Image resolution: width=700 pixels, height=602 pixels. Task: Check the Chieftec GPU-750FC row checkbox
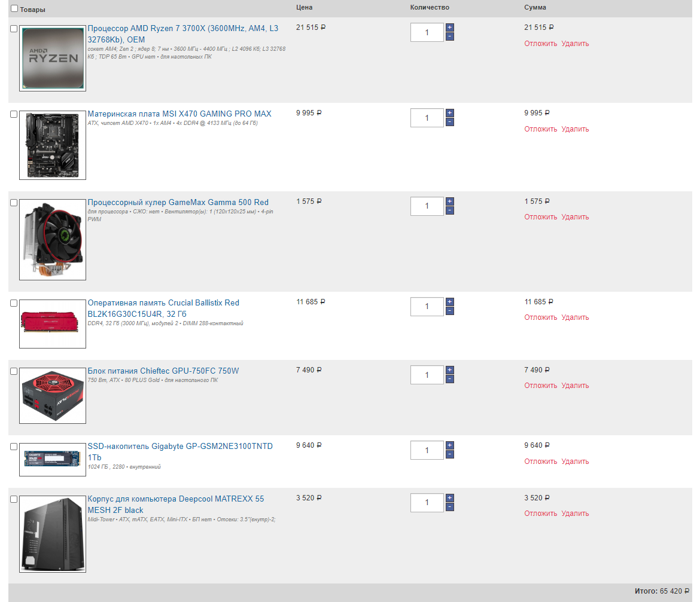14,371
